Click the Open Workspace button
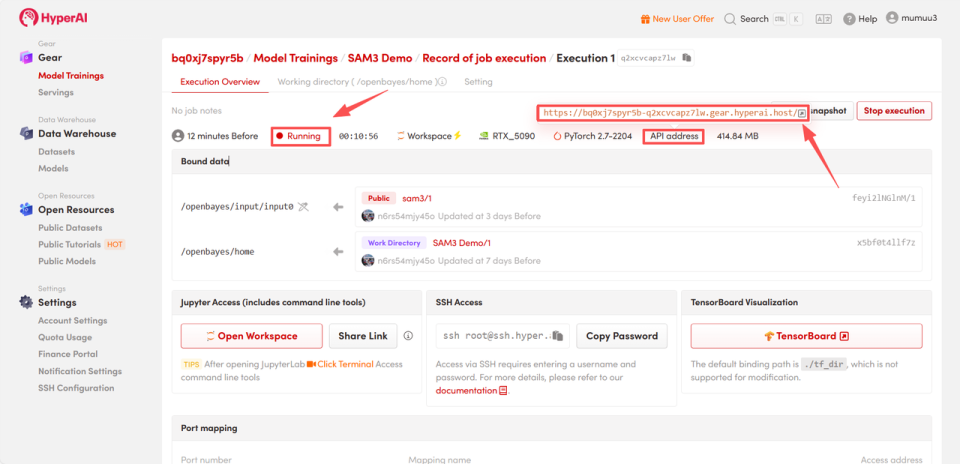The width and height of the screenshot is (960, 464). click(x=252, y=336)
